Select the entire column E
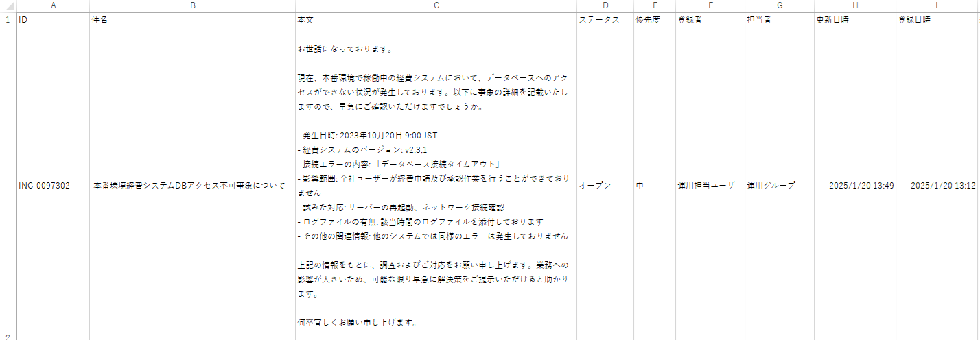980x340 pixels. tap(654, 5)
